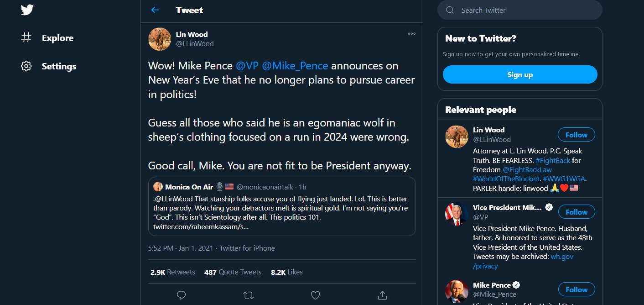This screenshot has width=644, height=305.
Task: Follow the @Mike_Pence account
Action: 576,289
